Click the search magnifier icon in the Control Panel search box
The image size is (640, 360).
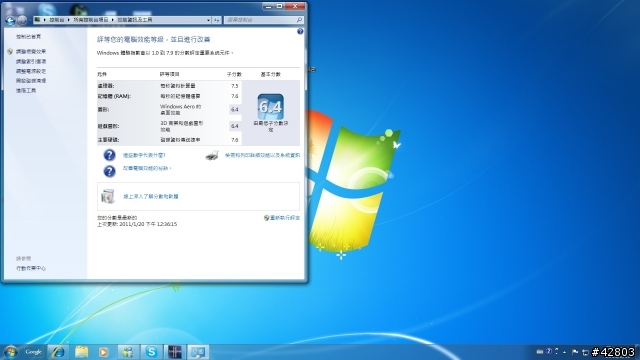299,20
